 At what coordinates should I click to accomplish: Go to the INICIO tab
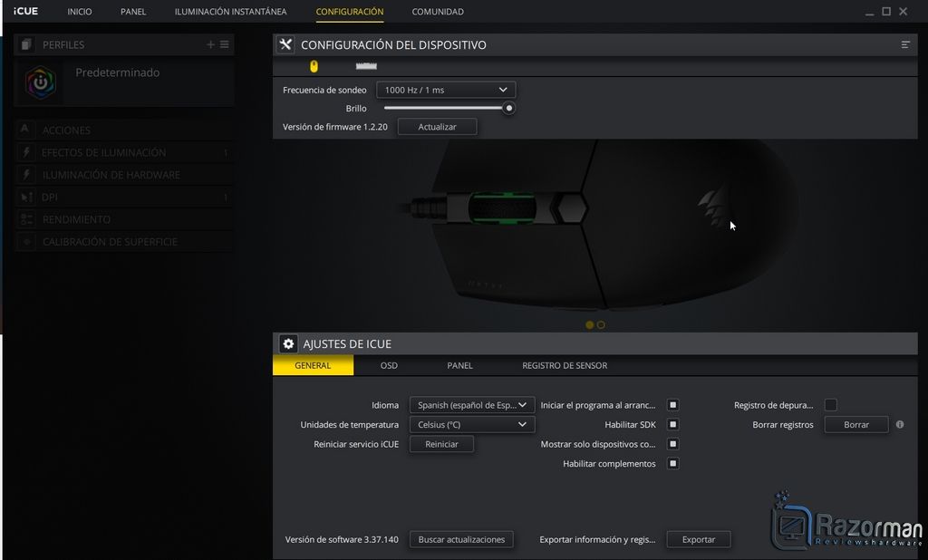pyautogui.click(x=80, y=11)
